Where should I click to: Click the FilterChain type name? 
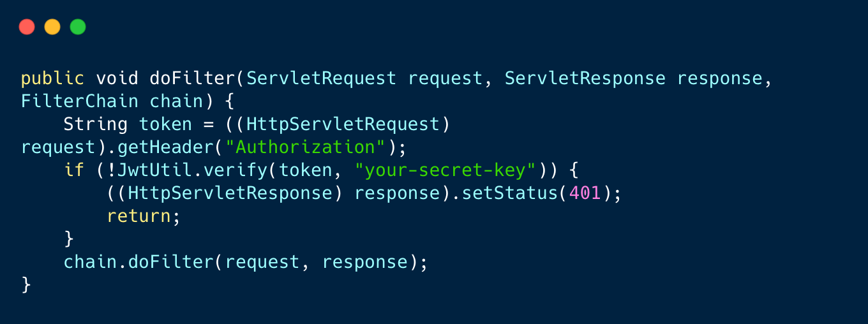[80, 101]
